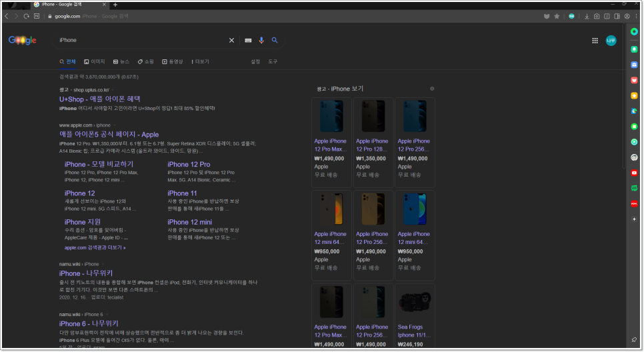Take a screen capture with camera icon

[x=597, y=16]
